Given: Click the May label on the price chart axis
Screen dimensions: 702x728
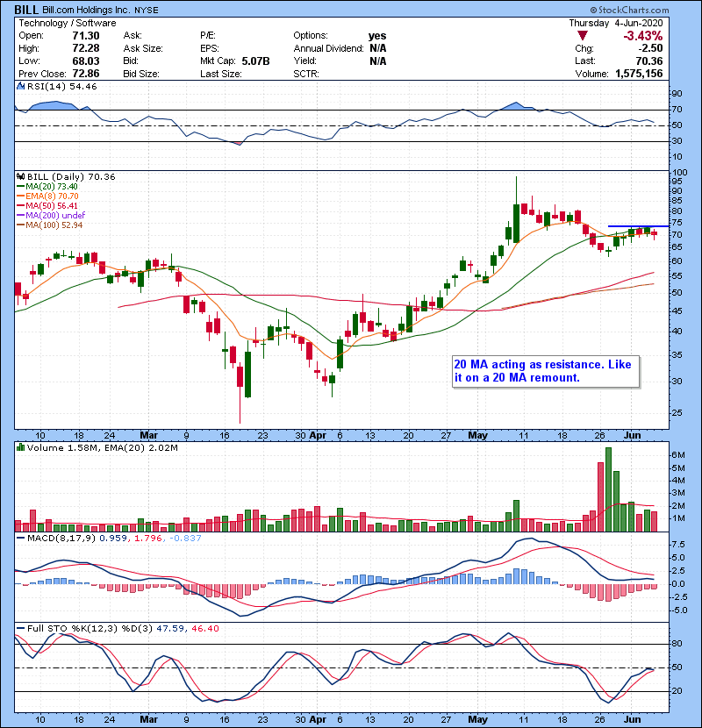Looking at the screenshot, I should coord(477,435).
